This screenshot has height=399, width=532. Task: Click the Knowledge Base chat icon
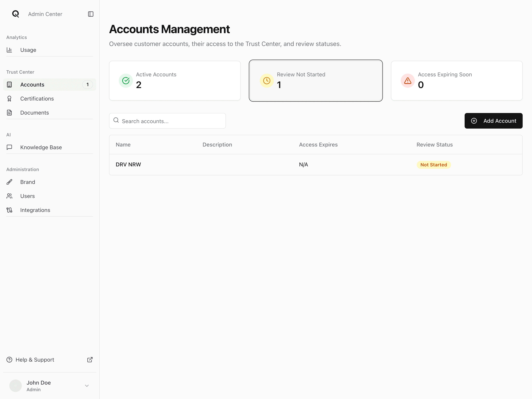[x=9, y=147]
